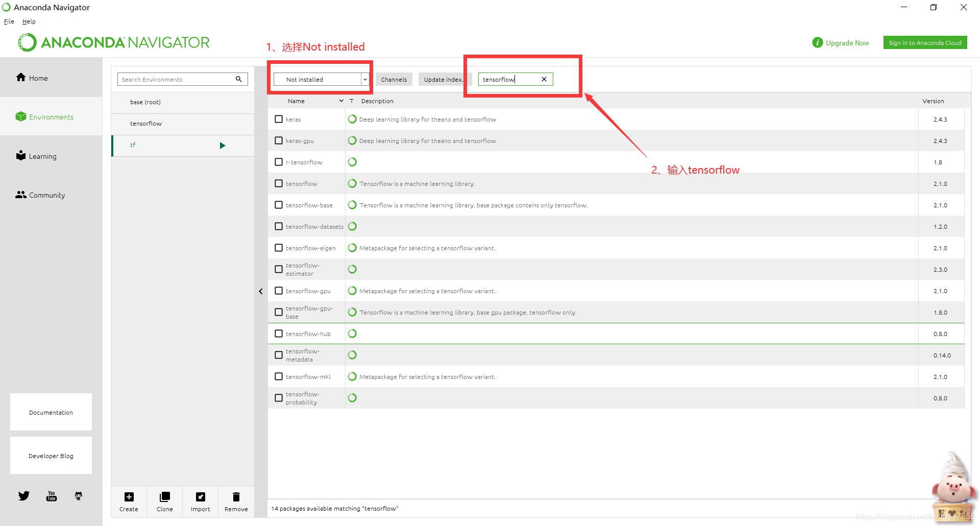The height and width of the screenshot is (526, 980).
Task: Import an environment
Action: click(x=200, y=501)
